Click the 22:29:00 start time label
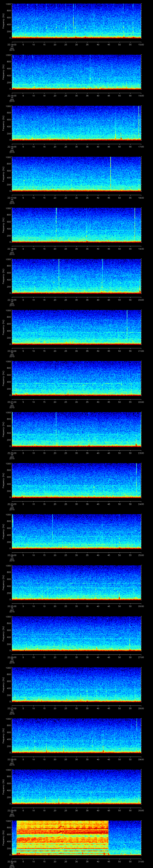This screenshot has height=868, width=153. click(12, 810)
